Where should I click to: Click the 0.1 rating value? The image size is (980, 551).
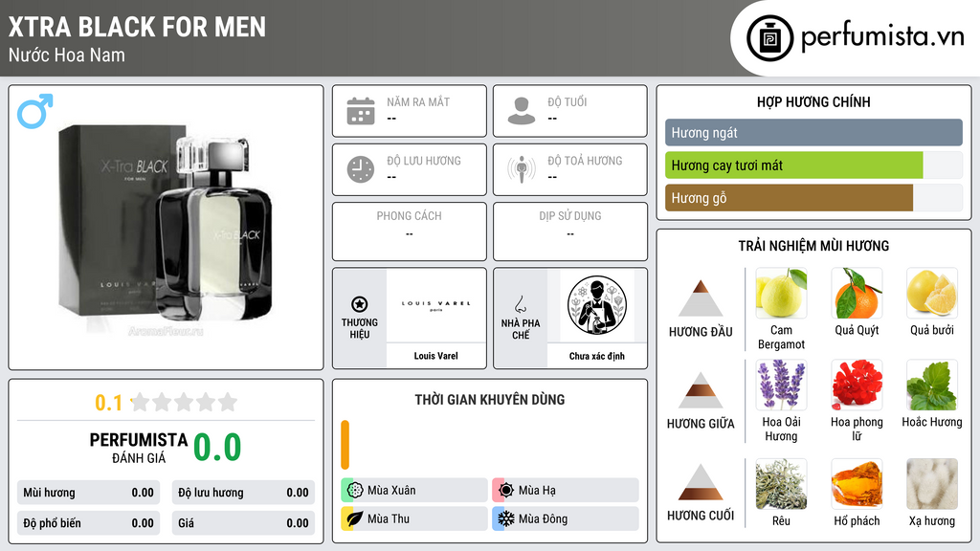(108, 403)
